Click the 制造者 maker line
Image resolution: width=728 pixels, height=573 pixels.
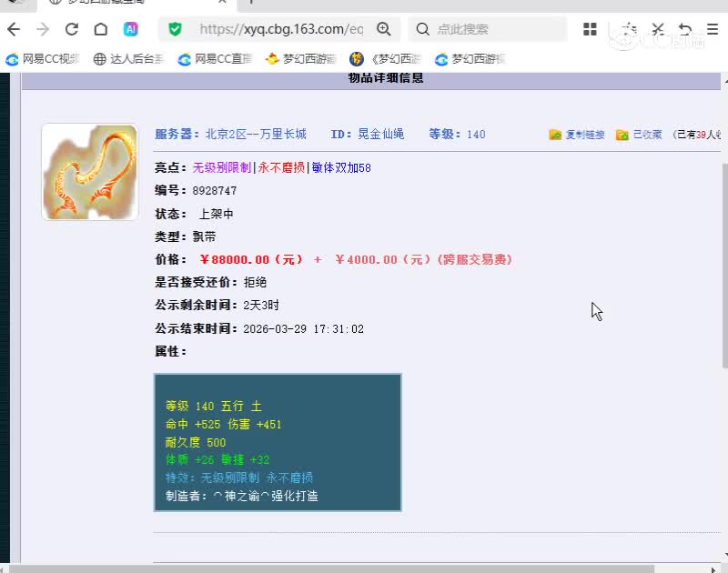click(242, 496)
